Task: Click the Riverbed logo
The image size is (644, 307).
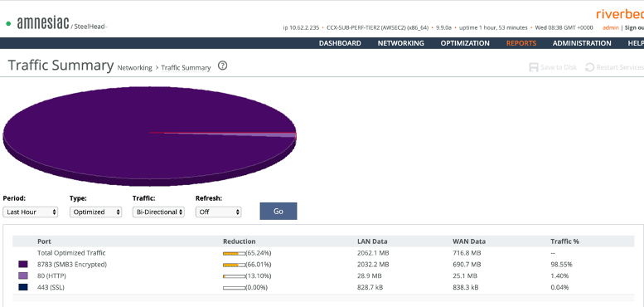Action: 620,14
